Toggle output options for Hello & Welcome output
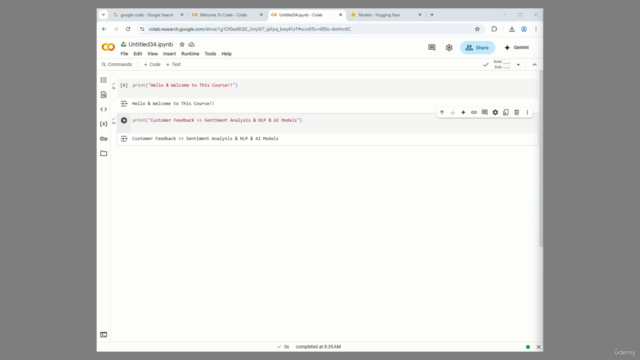The image size is (640, 360). point(124,104)
